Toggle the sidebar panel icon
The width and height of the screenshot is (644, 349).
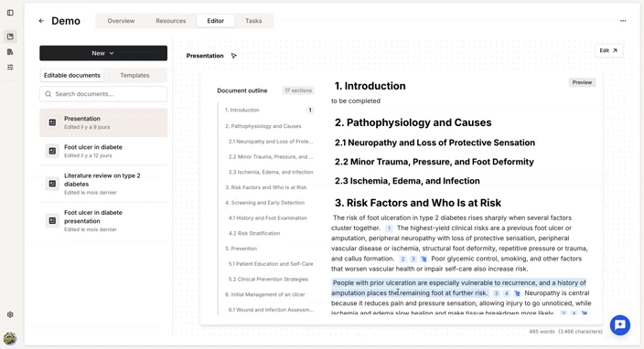point(10,13)
